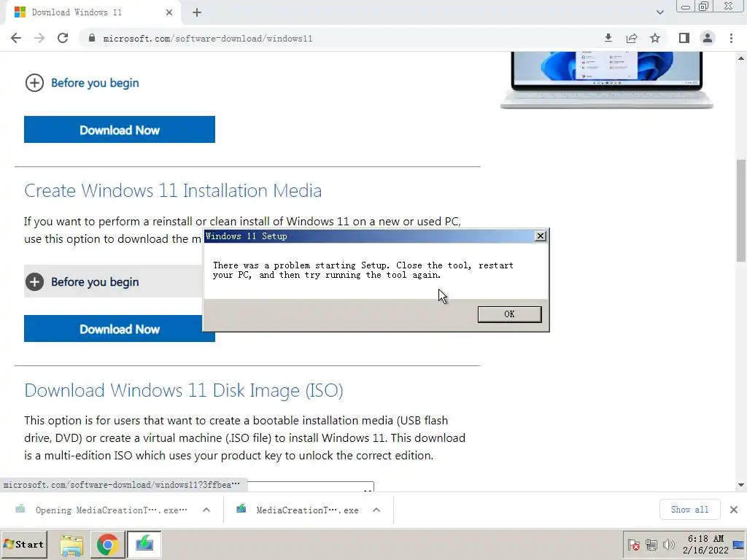Open the MediaCreationT….exe downloaded file

(298, 510)
